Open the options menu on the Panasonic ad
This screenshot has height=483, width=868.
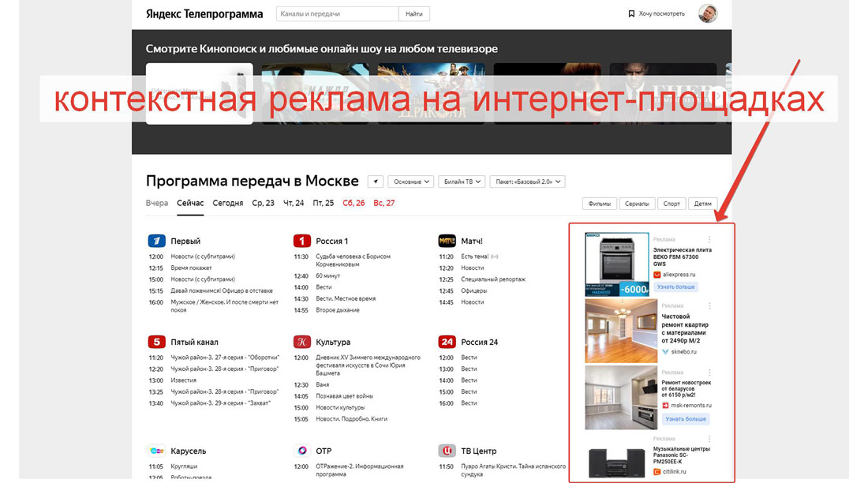coord(709,439)
